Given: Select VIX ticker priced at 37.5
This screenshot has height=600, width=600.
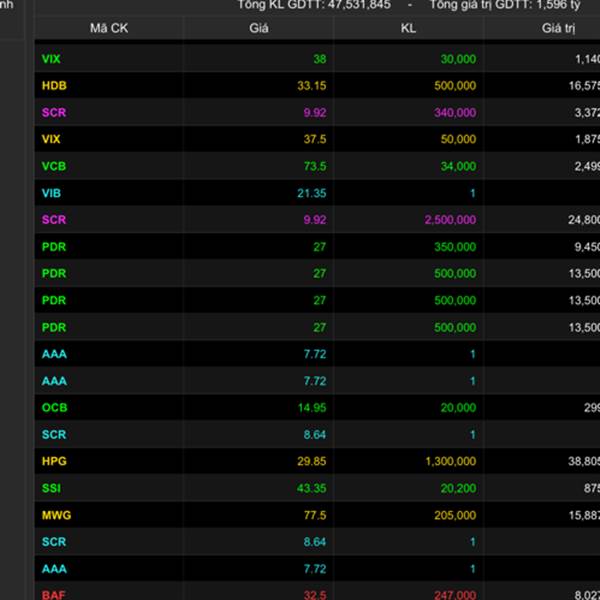Looking at the screenshot, I should tap(51, 139).
